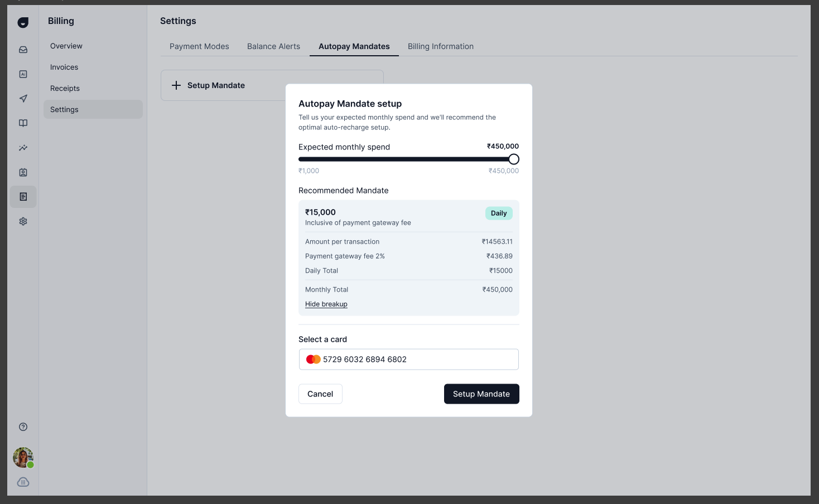
Task: Open the Billing Information tab
Action: pyautogui.click(x=441, y=46)
